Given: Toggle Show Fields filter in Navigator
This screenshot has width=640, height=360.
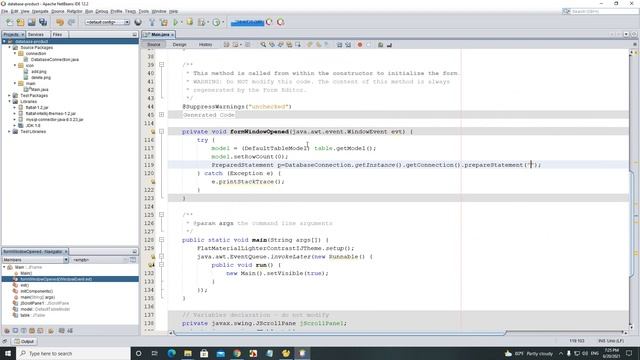Looking at the screenshot, I should pos(15,331).
